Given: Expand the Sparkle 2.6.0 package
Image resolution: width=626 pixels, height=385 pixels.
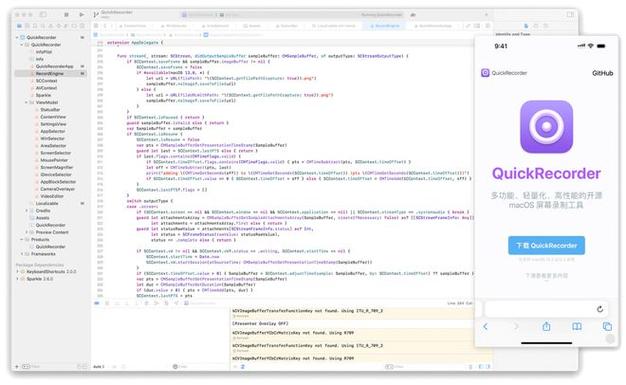Looking at the screenshot, I should pos(17,279).
